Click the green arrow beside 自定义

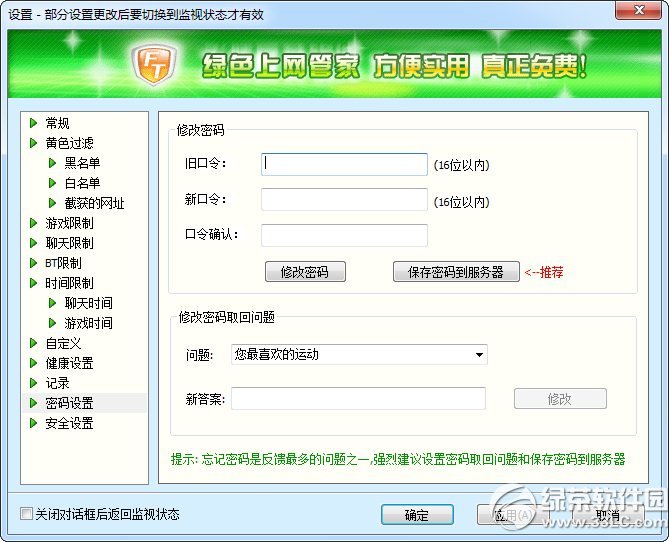(33, 343)
